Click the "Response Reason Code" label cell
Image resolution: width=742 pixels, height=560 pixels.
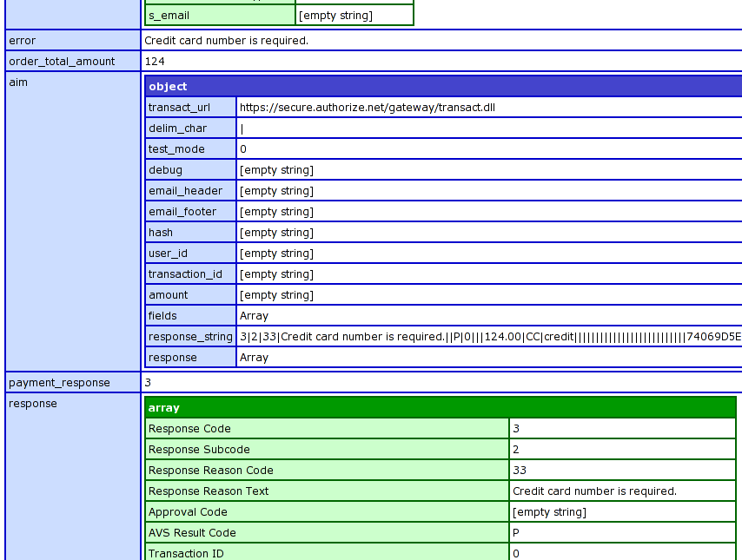[x=326, y=471]
